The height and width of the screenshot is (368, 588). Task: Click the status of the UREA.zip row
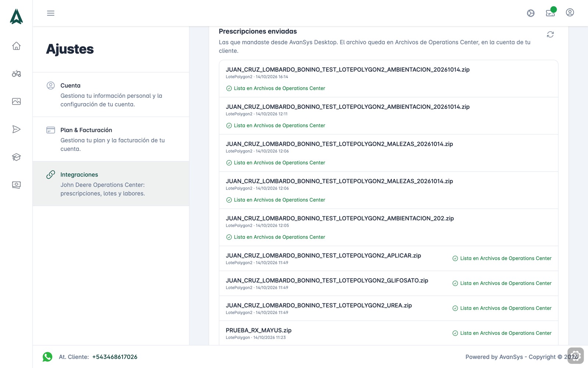(502, 308)
